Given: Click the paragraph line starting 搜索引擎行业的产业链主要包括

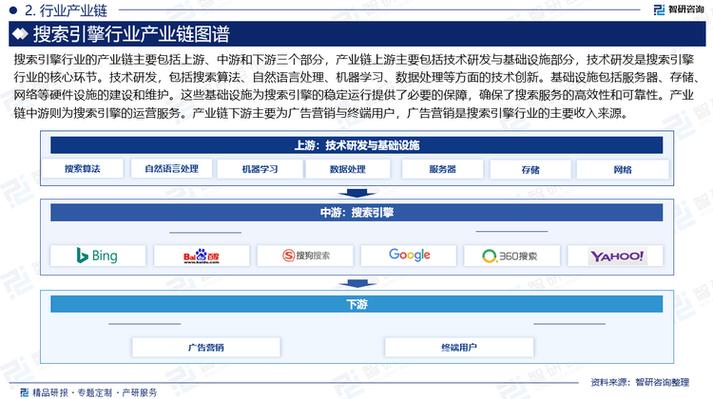Looking at the screenshot, I should coord(354,60).
